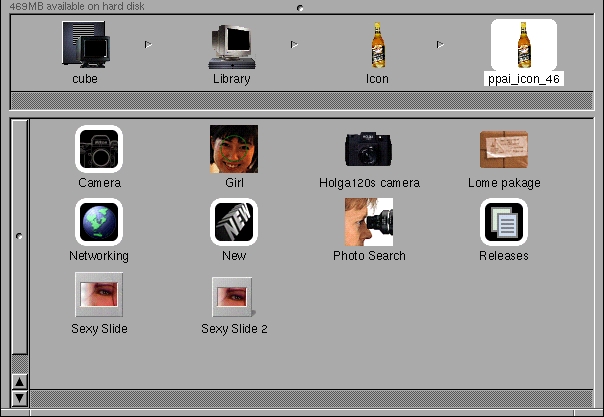Select the Holga120s camera icon

[x=369, y=149]
